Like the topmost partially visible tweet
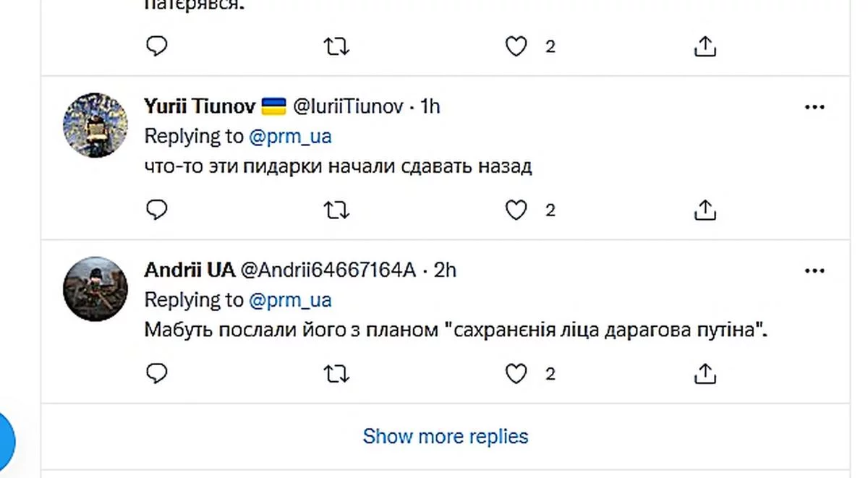 click(515, 47)
